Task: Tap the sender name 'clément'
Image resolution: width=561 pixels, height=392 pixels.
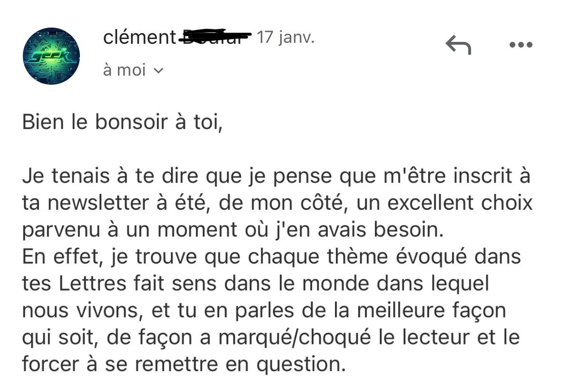Action: 139,37
